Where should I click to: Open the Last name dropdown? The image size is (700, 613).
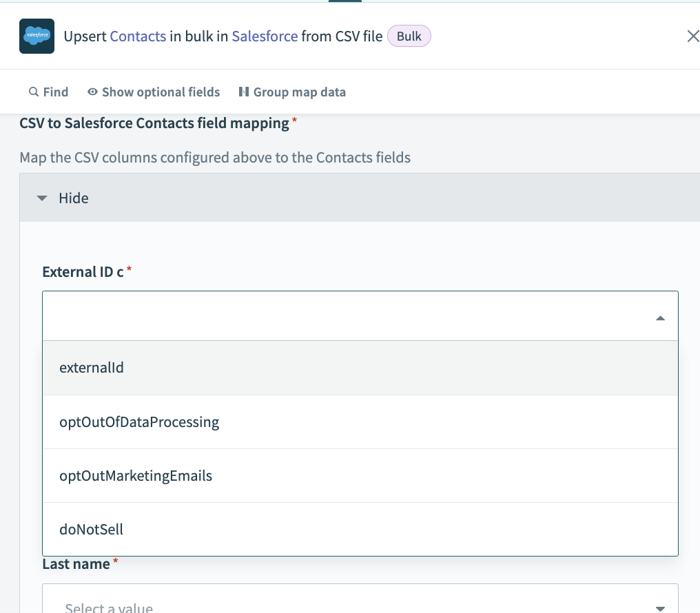pyautogui.click(x=360, y=599)
